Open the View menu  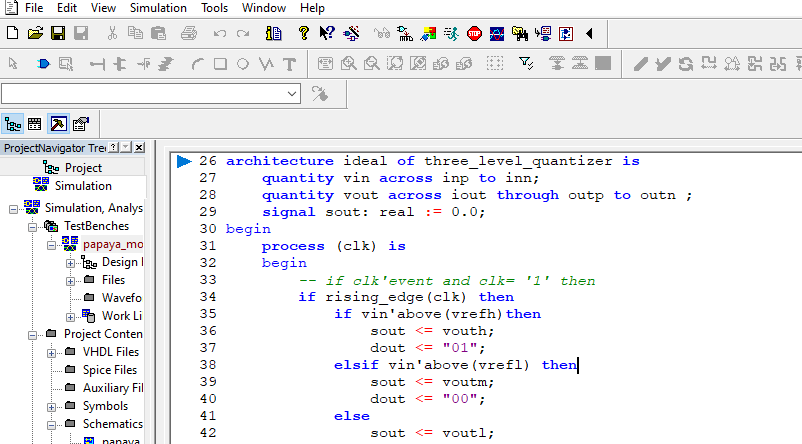(x=103, y=8)
